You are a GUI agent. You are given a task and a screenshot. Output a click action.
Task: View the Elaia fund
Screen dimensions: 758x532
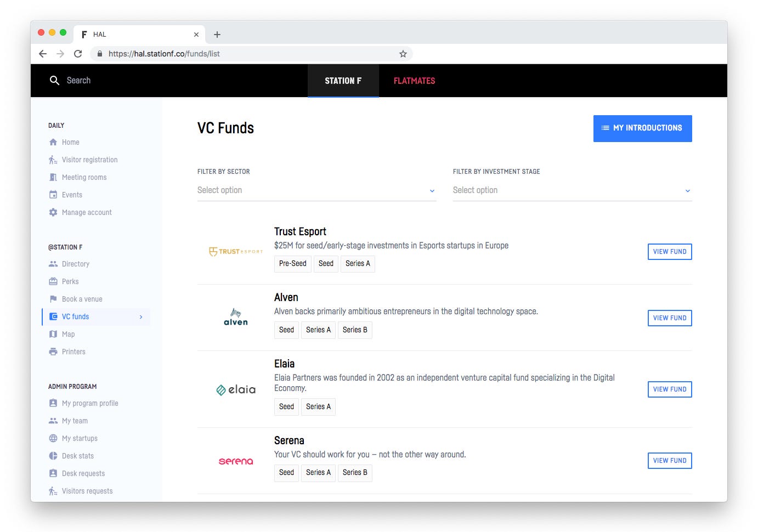(670, 389)
